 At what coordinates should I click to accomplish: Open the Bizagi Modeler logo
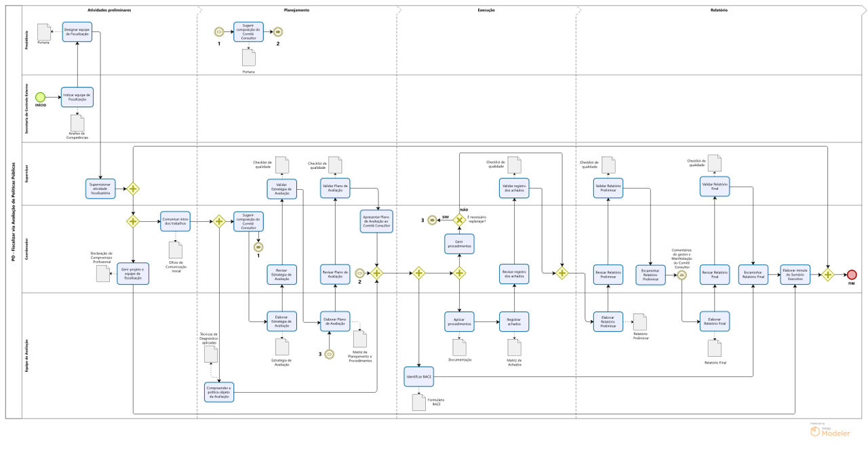click(829, 431)
